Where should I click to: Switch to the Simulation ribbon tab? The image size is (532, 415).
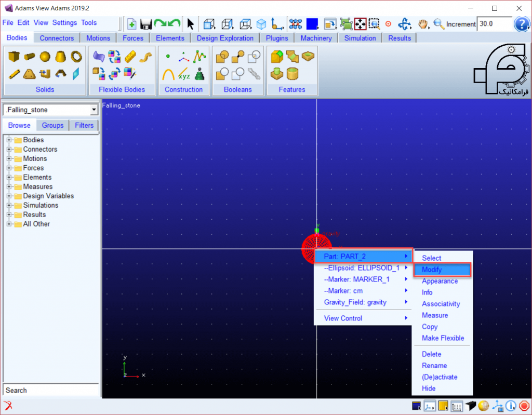pos(360,38)
